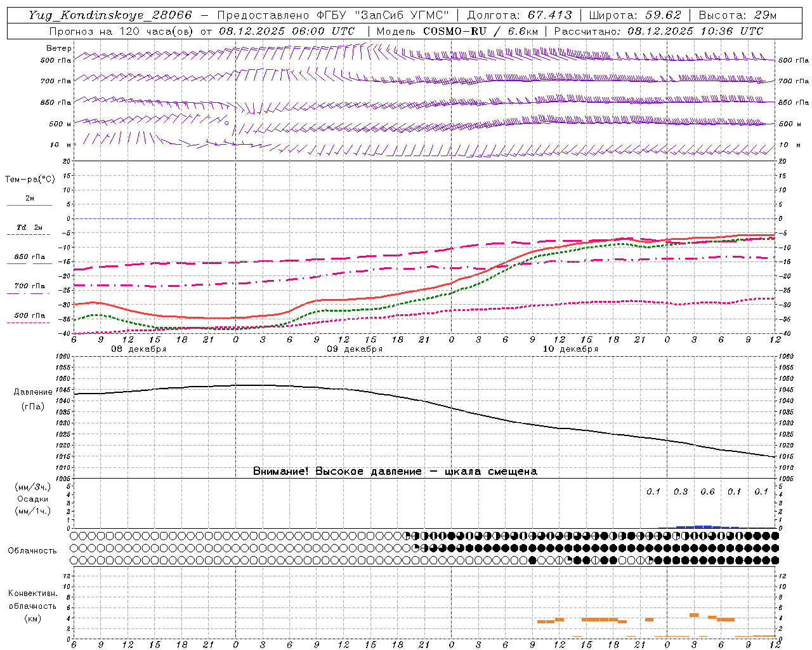Click the precipitation value "0.3"
Image resolution: width=812 pixels, height=650 pixels.
pos(681,492)
